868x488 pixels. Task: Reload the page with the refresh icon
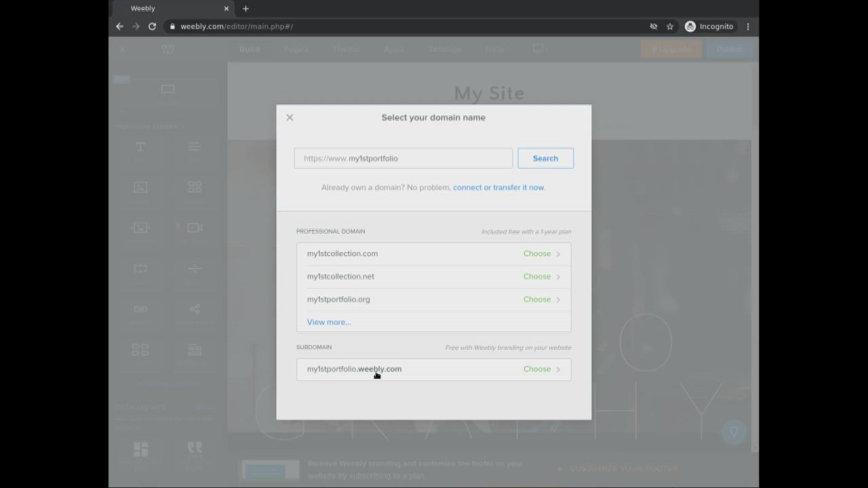(152, 26)
